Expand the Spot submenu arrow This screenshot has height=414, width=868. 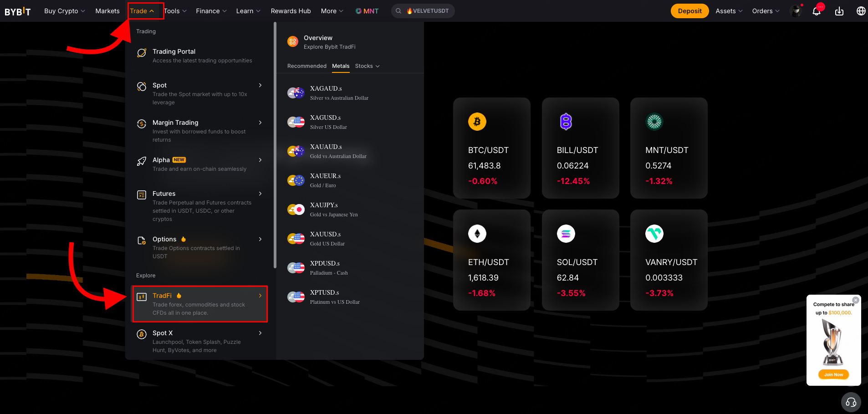[x=260, y=85]
